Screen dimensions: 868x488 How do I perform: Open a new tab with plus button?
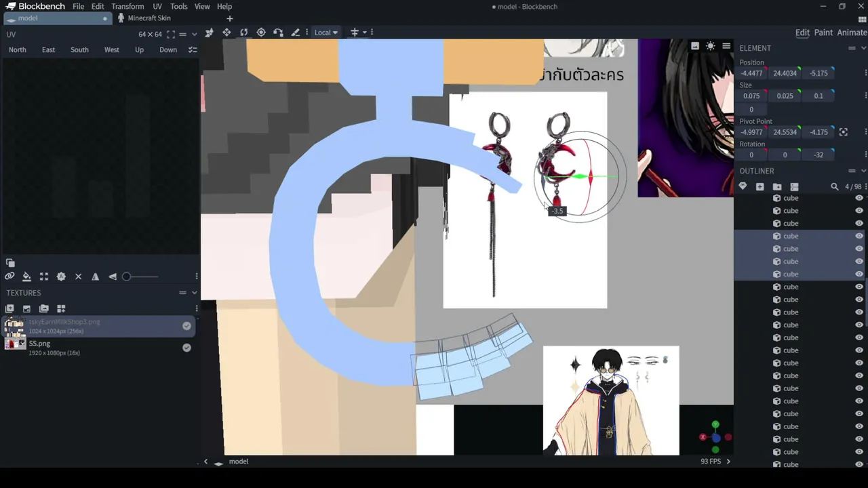(230, 18)
